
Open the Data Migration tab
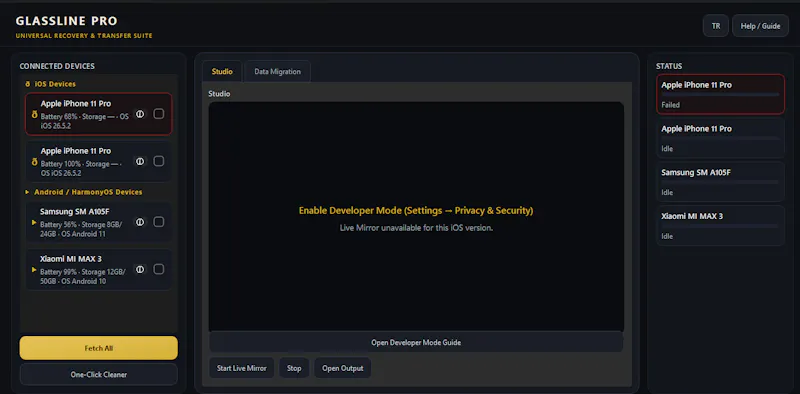pyautogui.click(x=278, y=71)
